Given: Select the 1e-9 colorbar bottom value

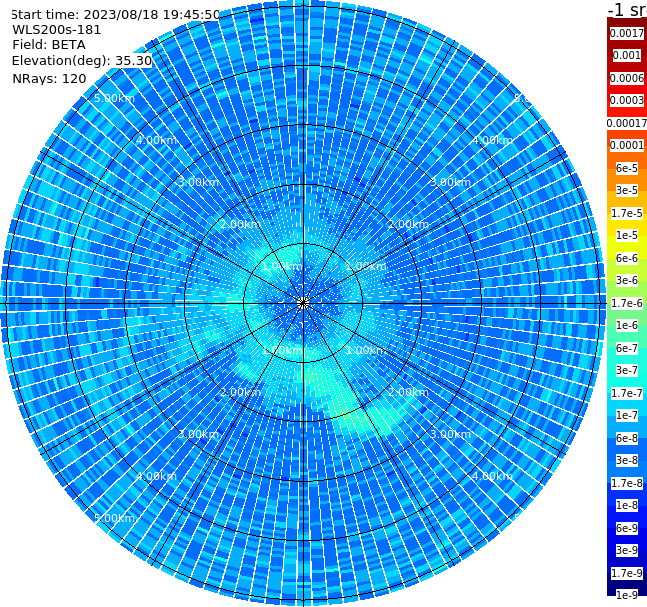Looking at the screenshot, I should (627, 595).
